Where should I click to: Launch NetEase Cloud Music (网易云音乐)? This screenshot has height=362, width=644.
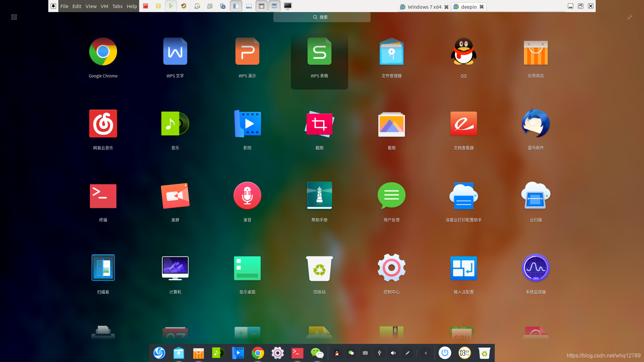coord(103,124)
